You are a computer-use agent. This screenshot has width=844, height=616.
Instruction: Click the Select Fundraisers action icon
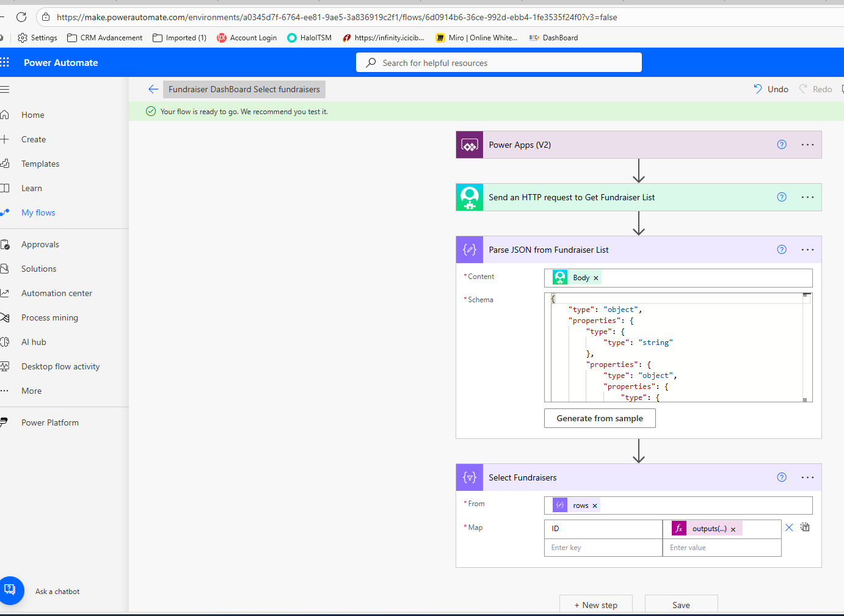(470, 477)
